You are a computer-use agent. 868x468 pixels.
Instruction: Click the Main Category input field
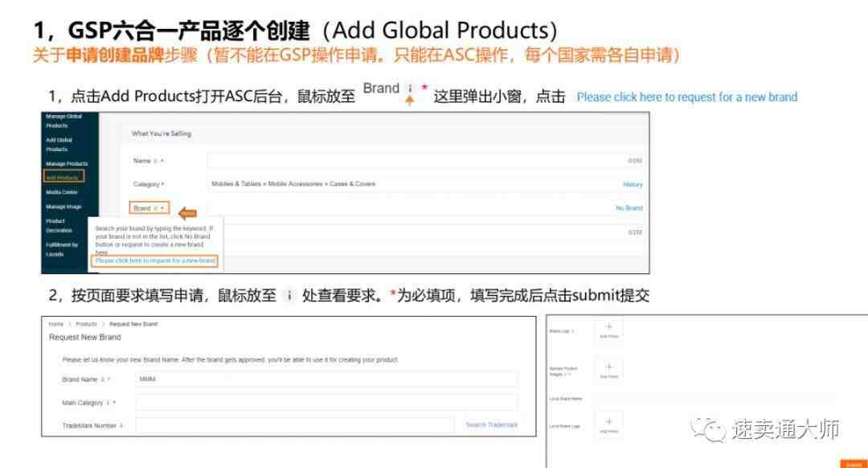point(326,403)
